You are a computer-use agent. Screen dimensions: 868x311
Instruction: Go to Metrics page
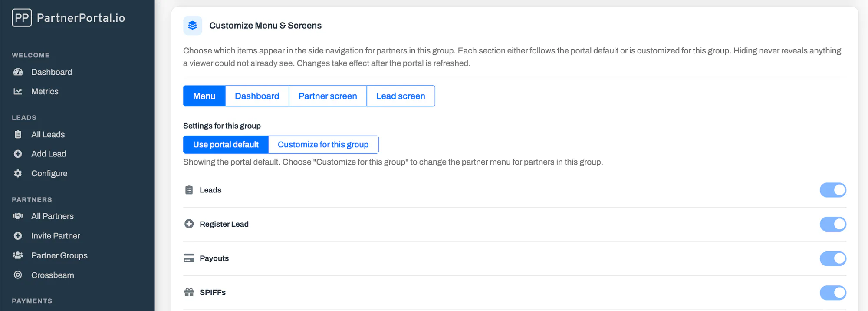click(x=45, y=91)
